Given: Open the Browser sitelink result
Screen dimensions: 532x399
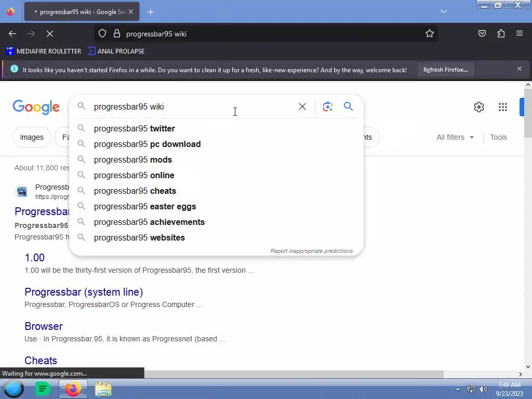Looking at the screenshot, I should coord(44,326).
